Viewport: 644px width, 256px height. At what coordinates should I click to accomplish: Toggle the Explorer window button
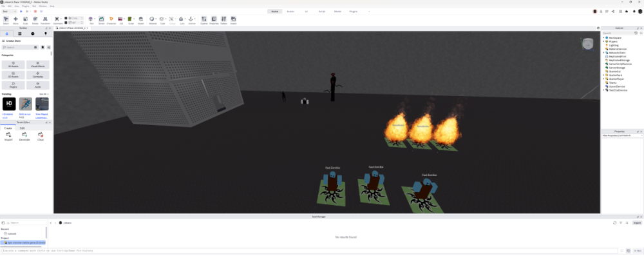204,21
